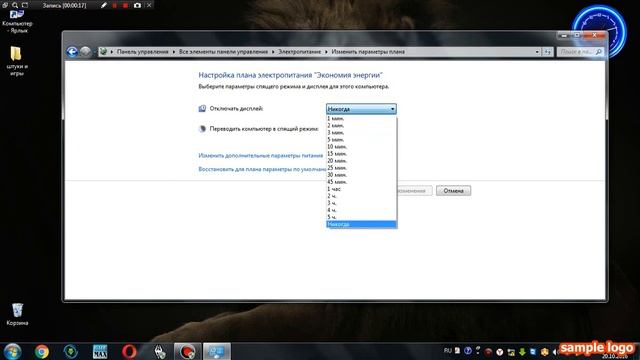Pause the screen recording

pyautogui.click(x=115, y=5)
